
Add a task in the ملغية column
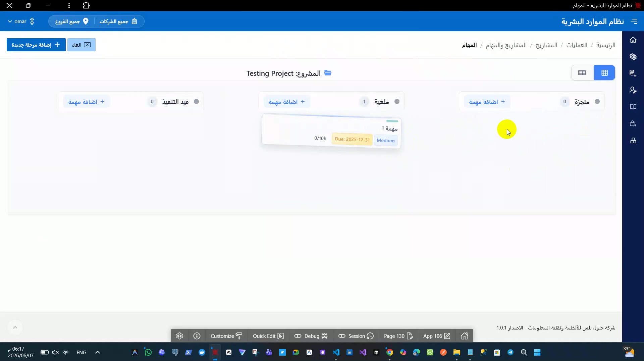click(287, 102)
